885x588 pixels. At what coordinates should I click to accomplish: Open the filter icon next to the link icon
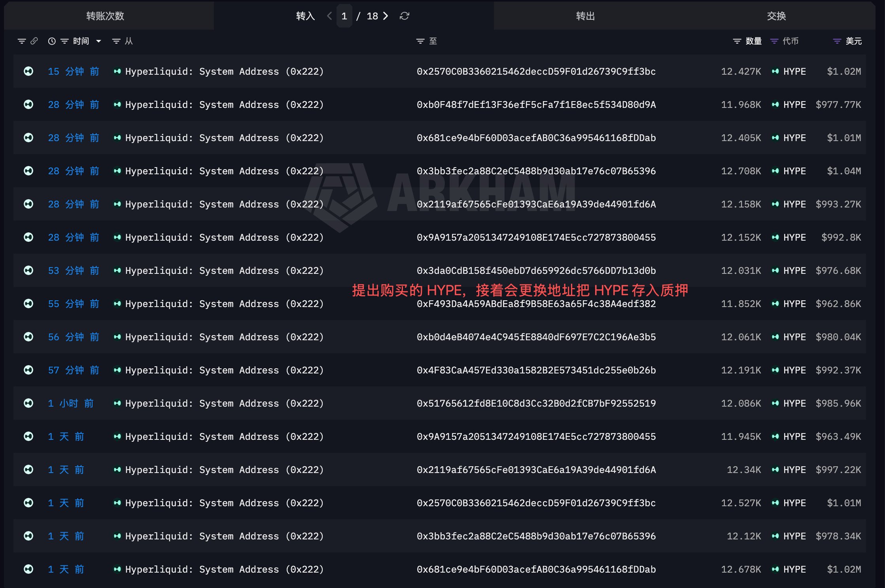pyautogui.click(x=22, y=41)
